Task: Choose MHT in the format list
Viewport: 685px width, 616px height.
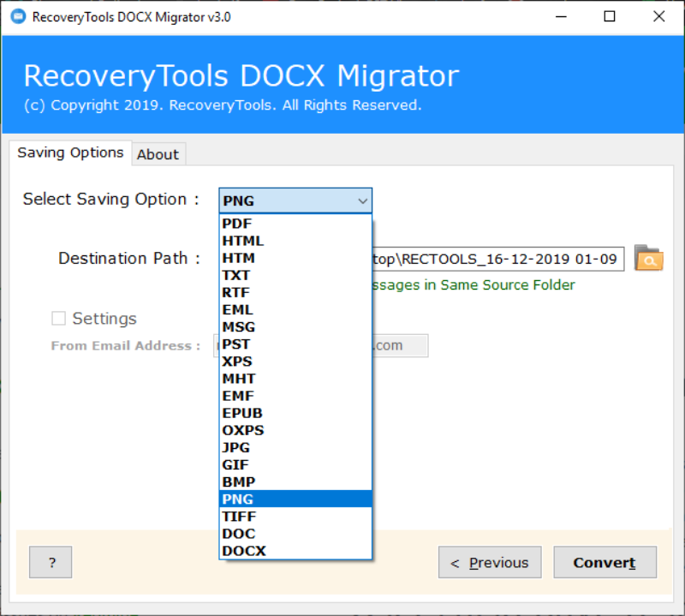Action: [295, 379]
